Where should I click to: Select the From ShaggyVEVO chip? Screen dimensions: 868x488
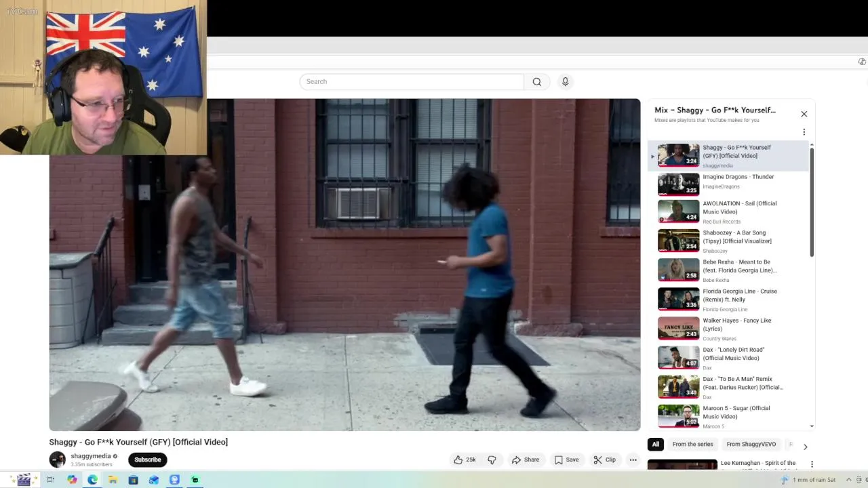[x=751, y=445]
